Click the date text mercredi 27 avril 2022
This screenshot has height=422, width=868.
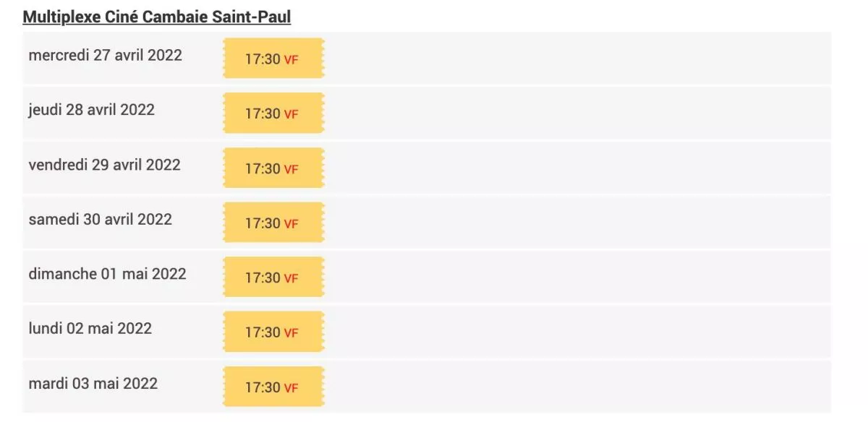[x=106, y=55]
